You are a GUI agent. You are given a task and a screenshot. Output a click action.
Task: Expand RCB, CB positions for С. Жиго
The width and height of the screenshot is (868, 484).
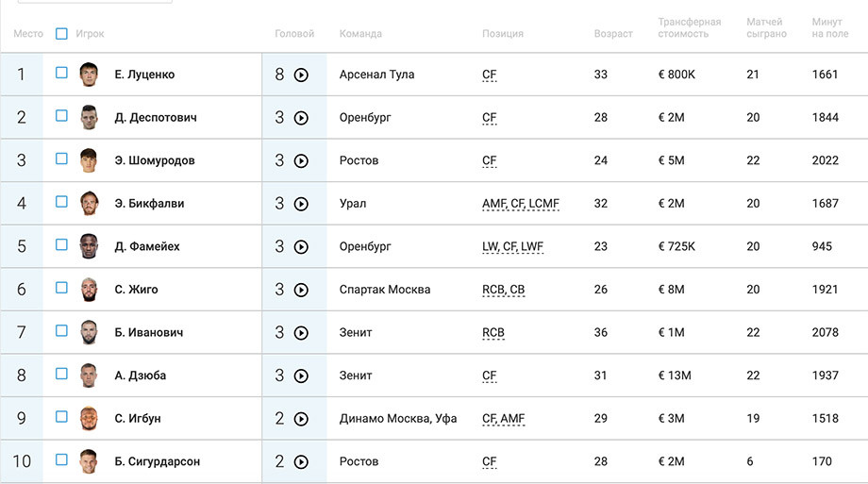pos(503,290)
